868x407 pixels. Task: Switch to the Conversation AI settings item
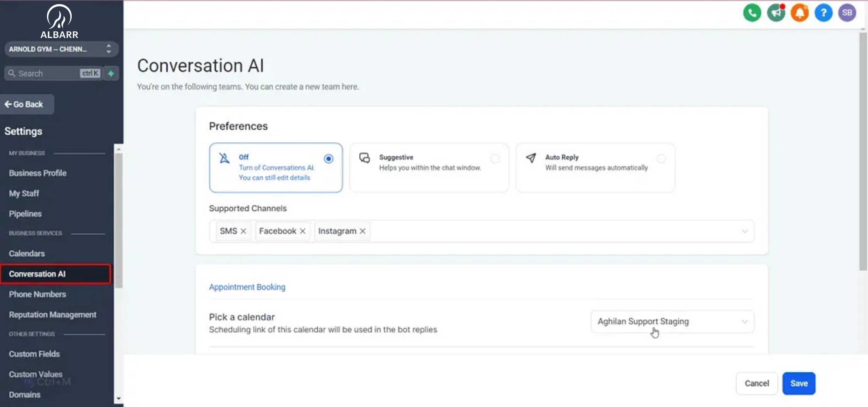pos(37,274)
